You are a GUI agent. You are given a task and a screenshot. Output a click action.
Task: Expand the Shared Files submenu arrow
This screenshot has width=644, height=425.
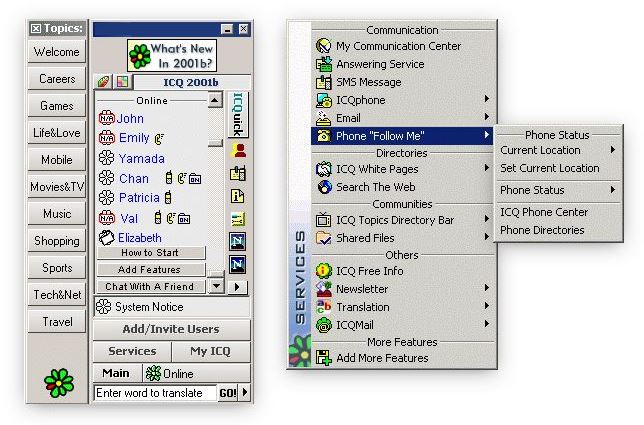point(487,237)
